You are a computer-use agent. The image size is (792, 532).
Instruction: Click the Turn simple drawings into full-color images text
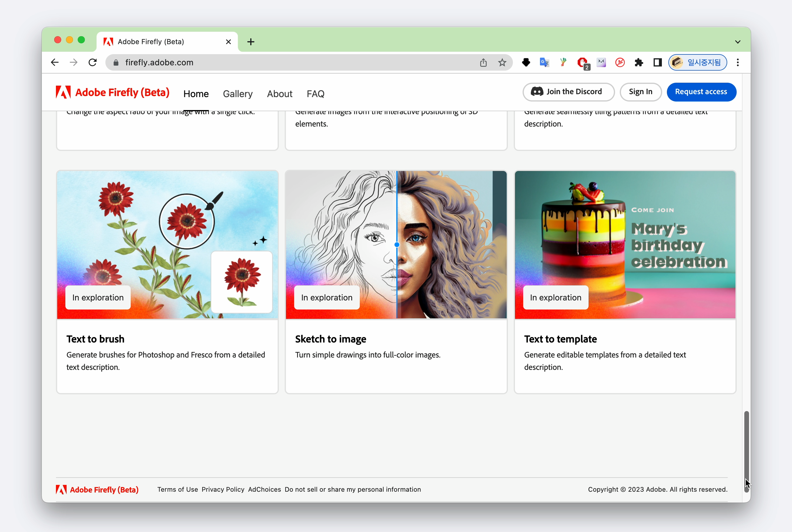tap(368, 355)
